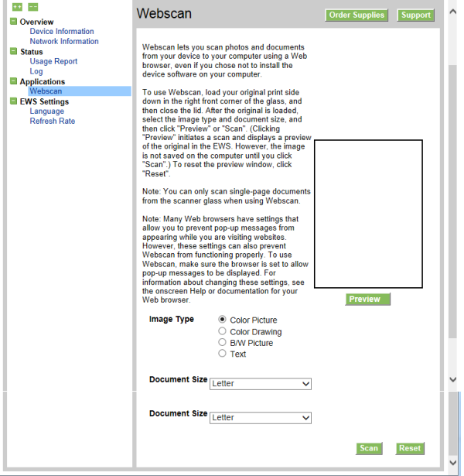Open the second Document Size dropdown
The width and height of the screenshot is (464, 476).
click(261, 418)
